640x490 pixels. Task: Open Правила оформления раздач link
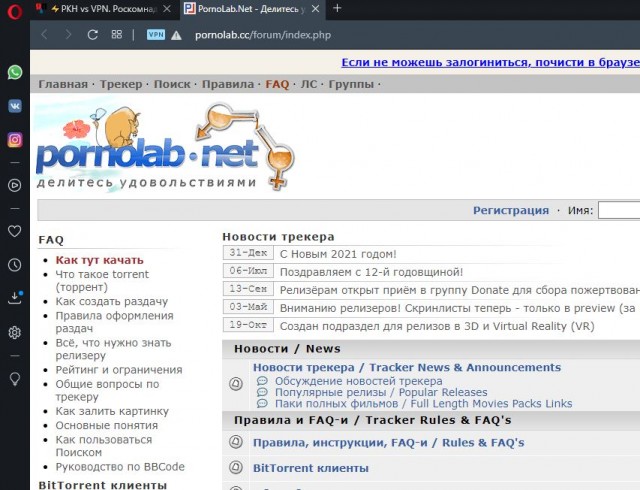click(x=114, y=322)
